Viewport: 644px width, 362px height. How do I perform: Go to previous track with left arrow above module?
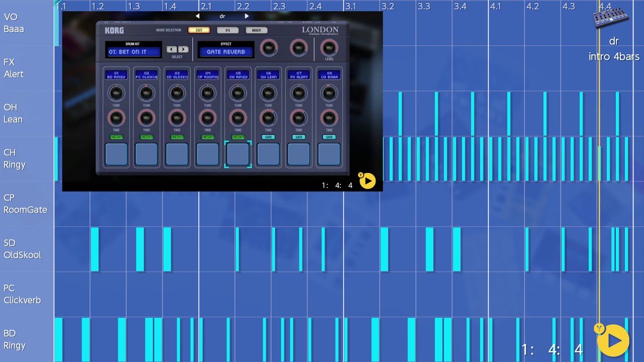point(198,16)
